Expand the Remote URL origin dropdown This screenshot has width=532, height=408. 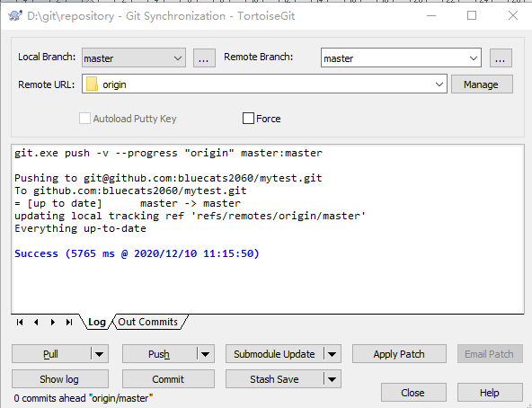pos(264,84)
